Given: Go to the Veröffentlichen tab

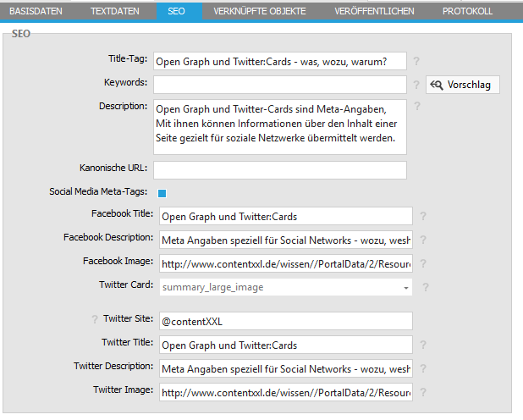Looking at the screenshot, I should (x=374, y=11).
